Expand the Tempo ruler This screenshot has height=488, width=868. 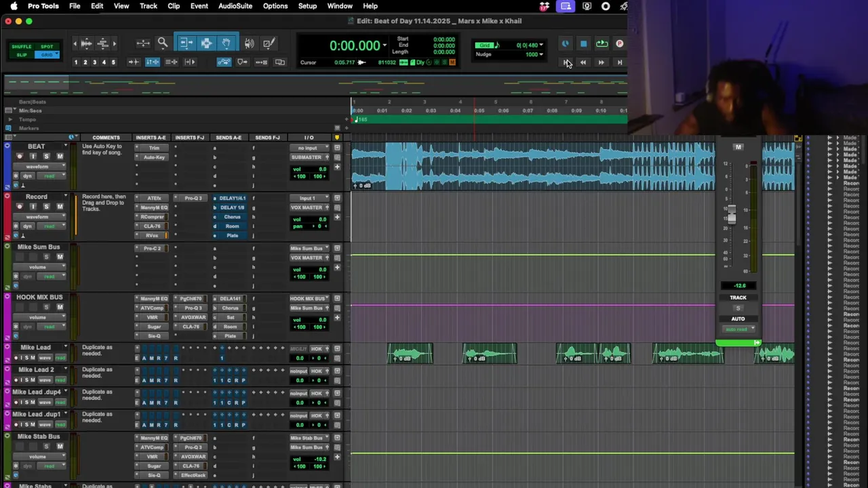point(9,119)
